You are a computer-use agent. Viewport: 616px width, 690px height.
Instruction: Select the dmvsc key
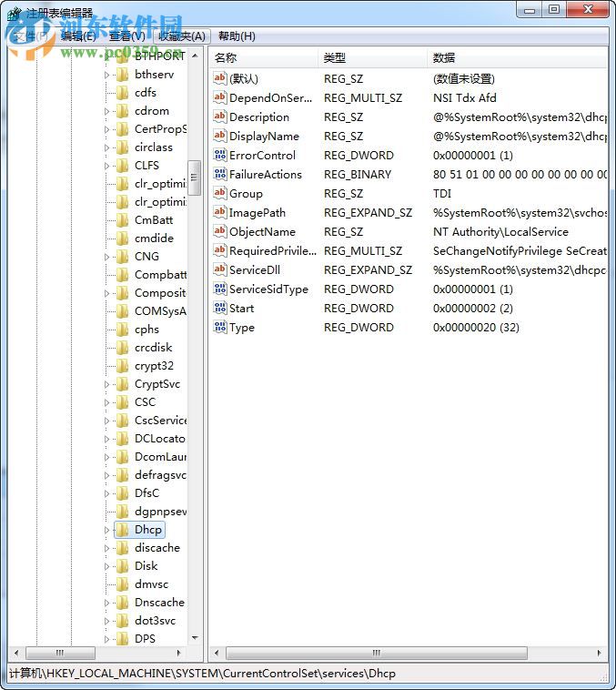tap(151, 583)
